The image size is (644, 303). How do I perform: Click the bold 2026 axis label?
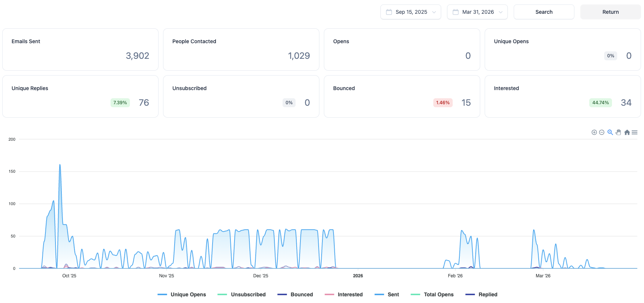coord(358,276)
